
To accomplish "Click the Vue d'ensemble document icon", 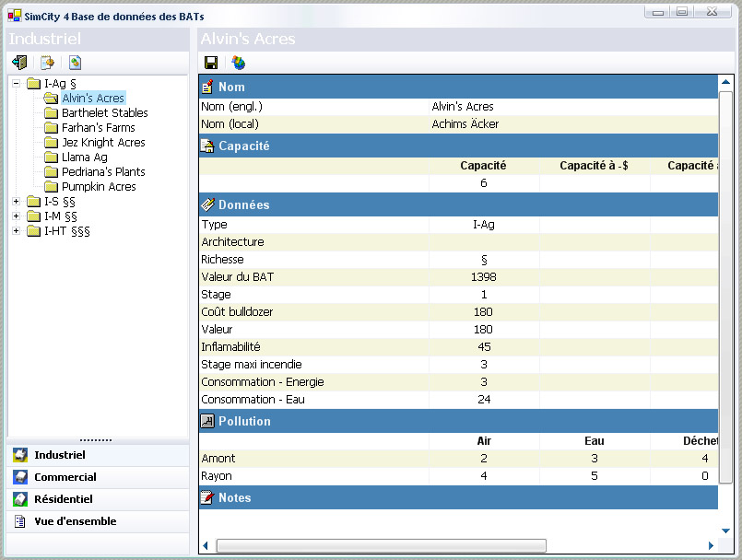I will point(20,521).
